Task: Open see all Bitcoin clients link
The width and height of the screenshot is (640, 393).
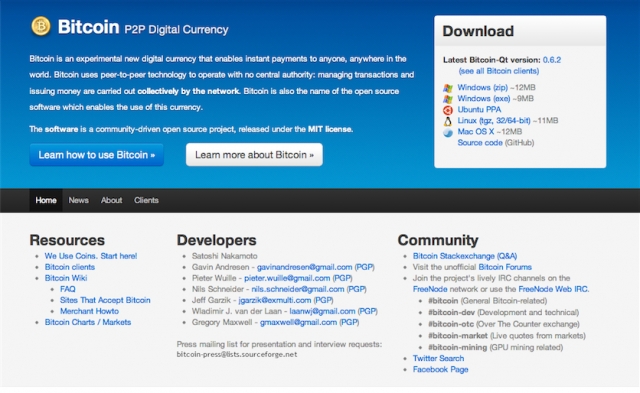Action: tap(499, 71)
